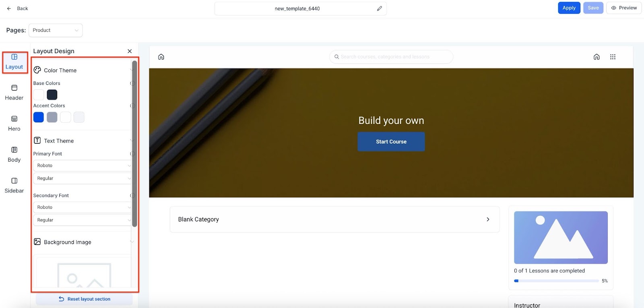Click the Background Image icon
The height and width of the screenshot is (308, 644).
pos(37,242)
